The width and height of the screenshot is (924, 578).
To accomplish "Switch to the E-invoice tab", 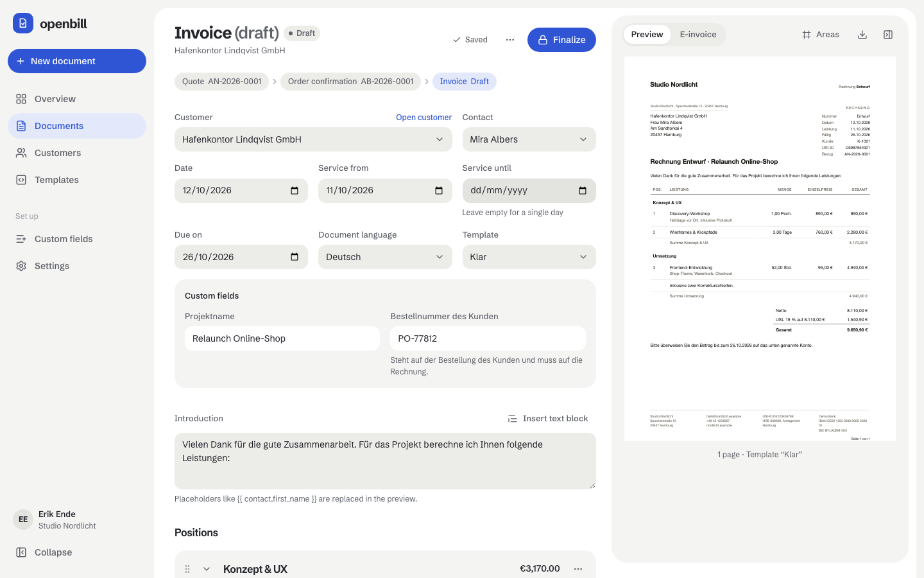I will pos(698,35).
